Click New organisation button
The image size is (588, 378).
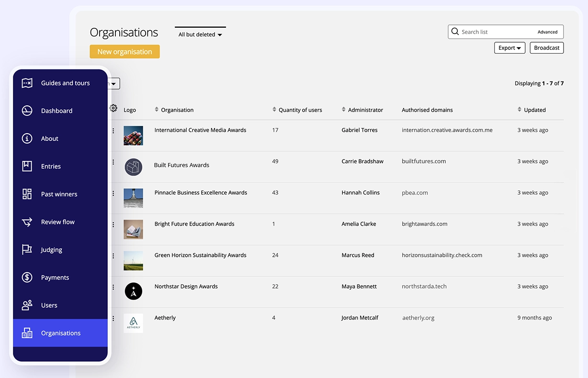(124, 52)
